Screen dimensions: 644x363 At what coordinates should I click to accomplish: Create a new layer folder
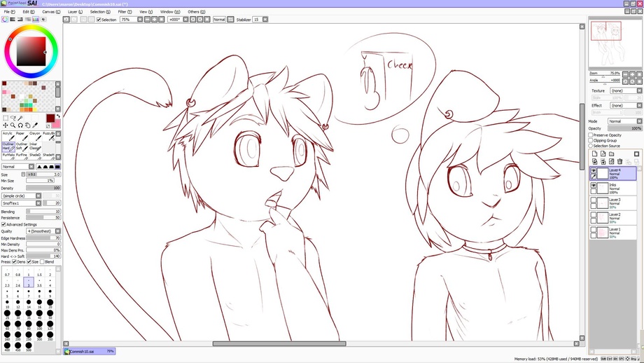[x=611, y=153]
